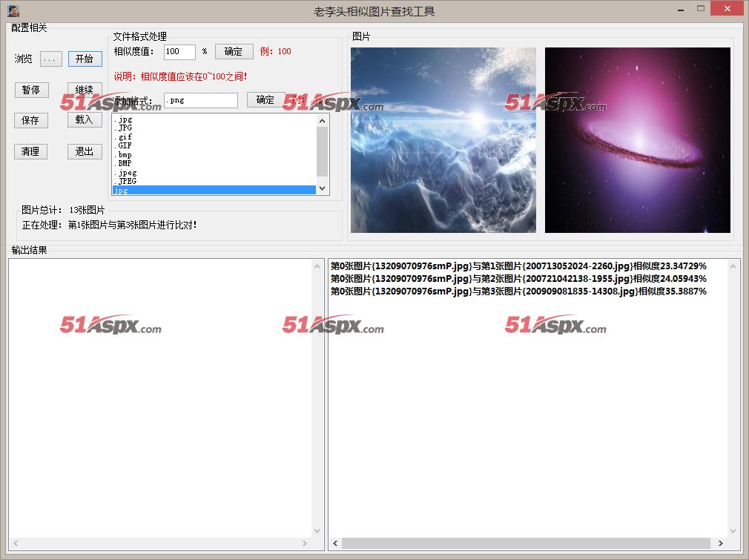The height and width of the screenshot is (560, 749).
Task: Confirm similarity value with its 确定 button
Action: pyautogui.click(x=234, y=51)
